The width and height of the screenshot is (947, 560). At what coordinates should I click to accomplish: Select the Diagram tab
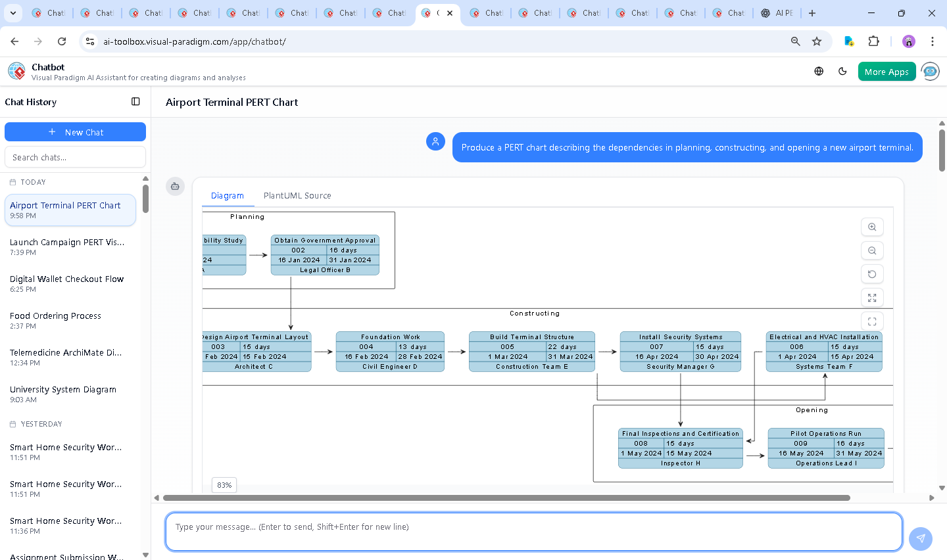tap(227, 195)
